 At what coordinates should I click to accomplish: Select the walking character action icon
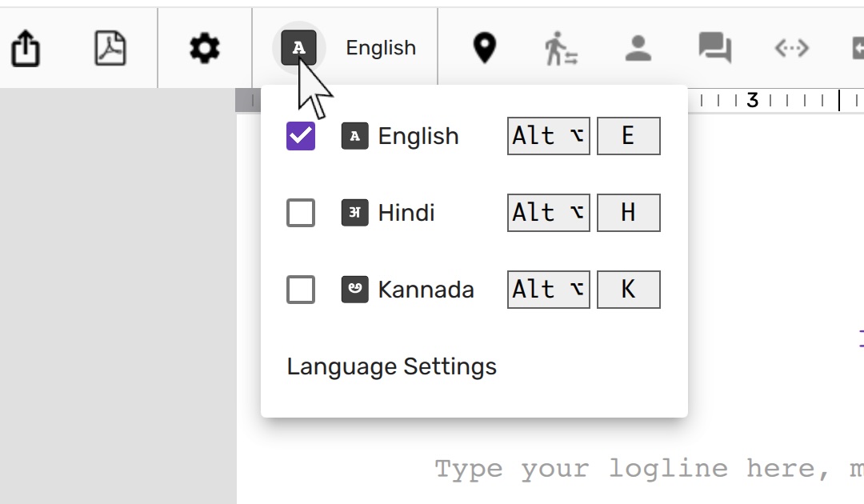[561, 49]
